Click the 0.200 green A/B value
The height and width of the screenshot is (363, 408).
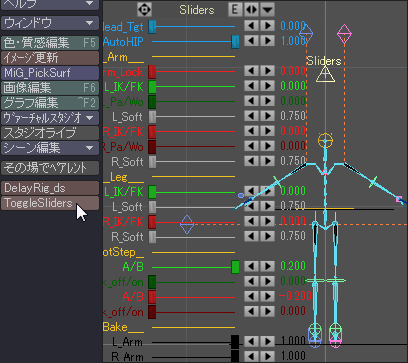[293, 266]
